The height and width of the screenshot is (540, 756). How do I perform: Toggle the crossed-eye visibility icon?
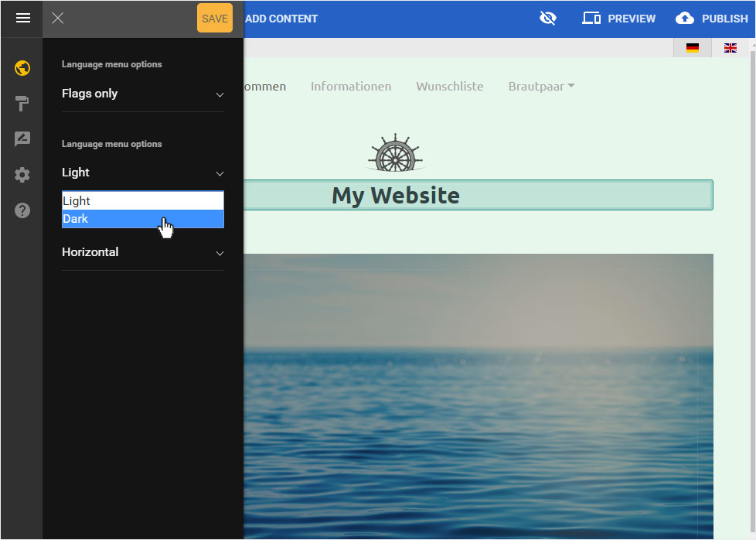coord(548,19)
